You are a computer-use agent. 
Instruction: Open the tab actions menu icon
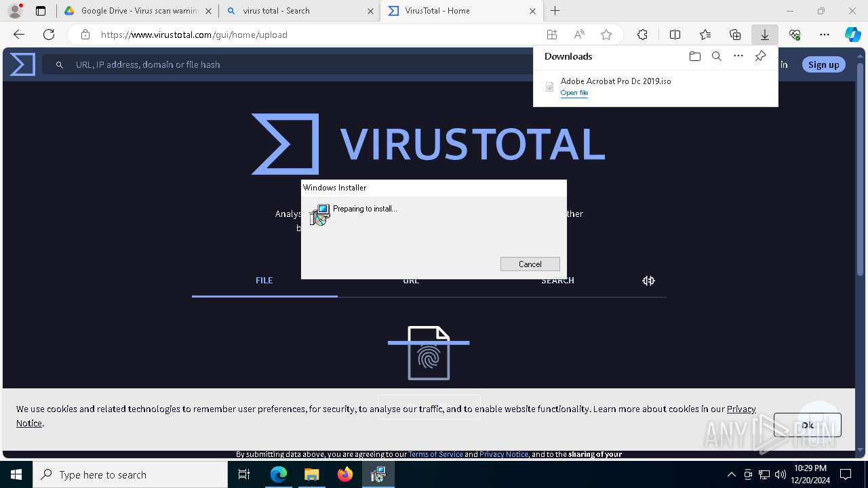(41, 11)
